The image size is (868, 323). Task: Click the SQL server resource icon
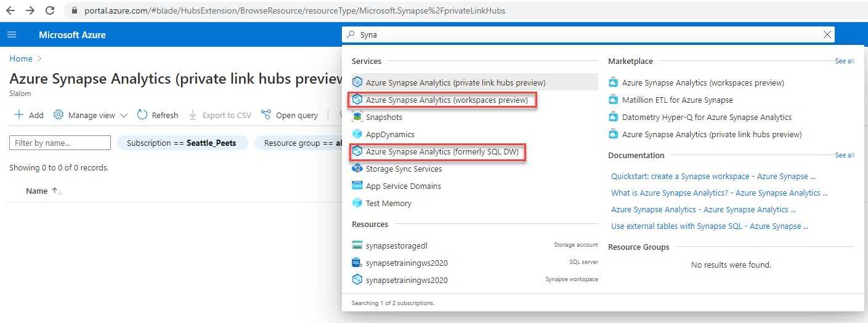[357, 263]
